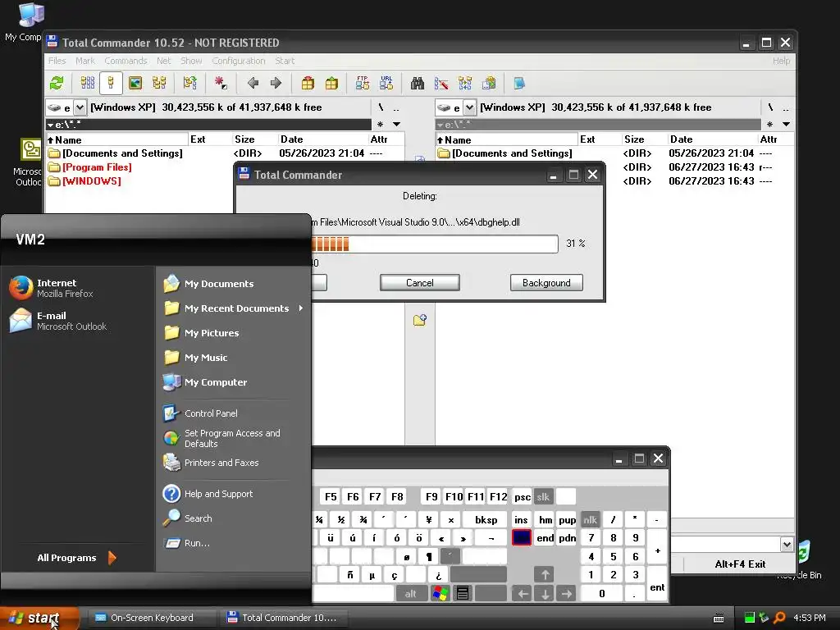Click right panel Date column header
Image resolution: width=840 pixels, height=630 pixels.
point(711,139)
